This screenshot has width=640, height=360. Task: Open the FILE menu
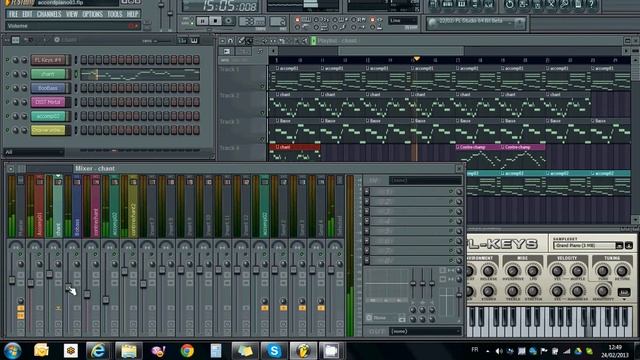13,14
